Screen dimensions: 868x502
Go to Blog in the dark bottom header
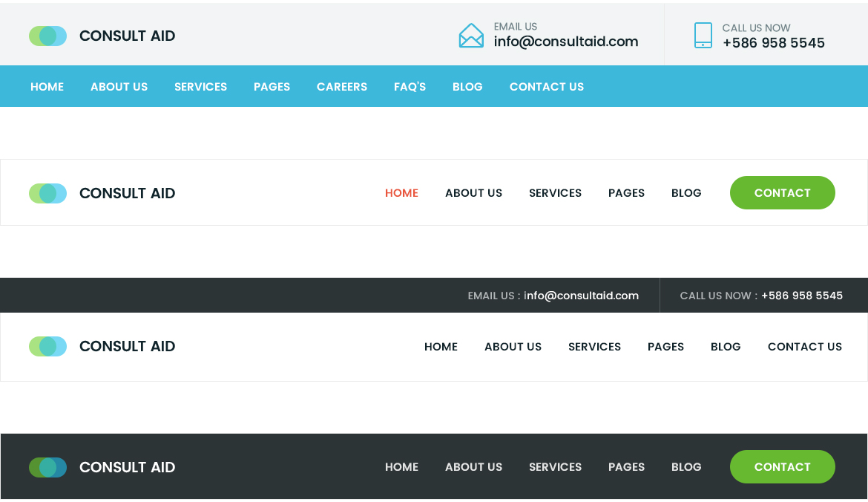(x=686, y=467)
